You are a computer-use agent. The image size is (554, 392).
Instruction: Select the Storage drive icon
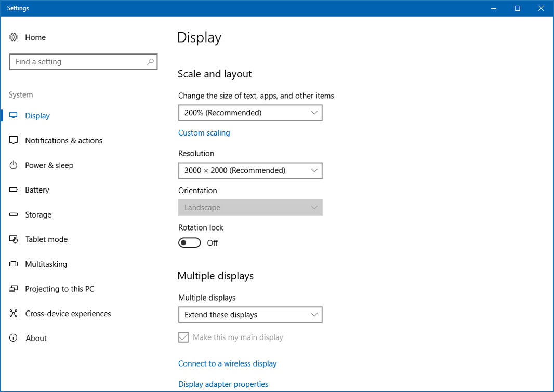click(14, 214)
